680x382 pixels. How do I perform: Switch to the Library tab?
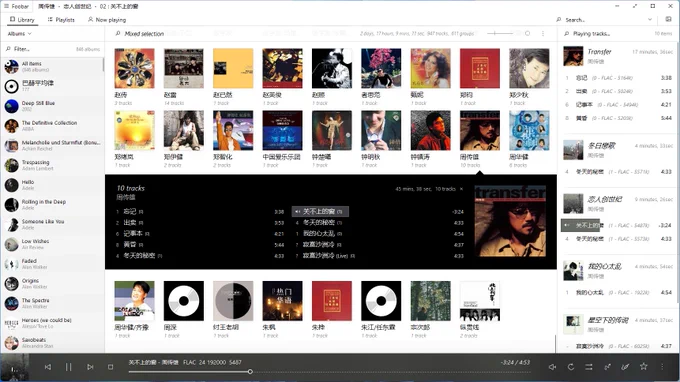point(22,20)
